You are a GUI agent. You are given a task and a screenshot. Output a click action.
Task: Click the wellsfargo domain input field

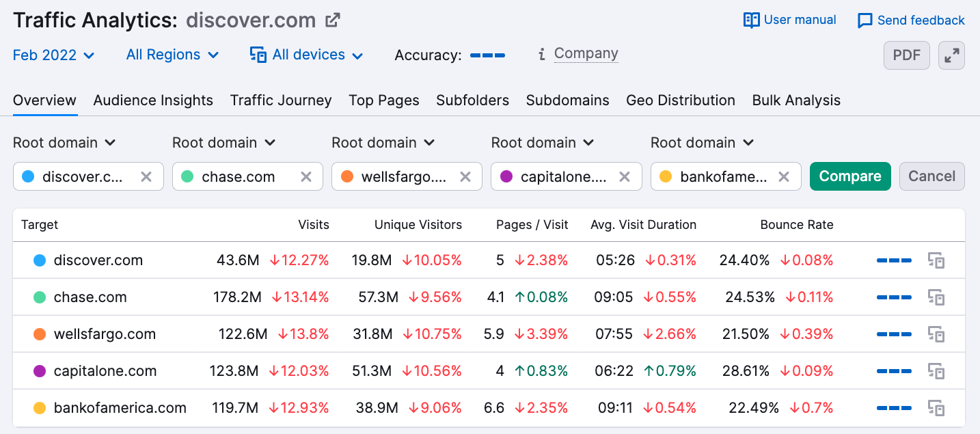click(407, 176)
